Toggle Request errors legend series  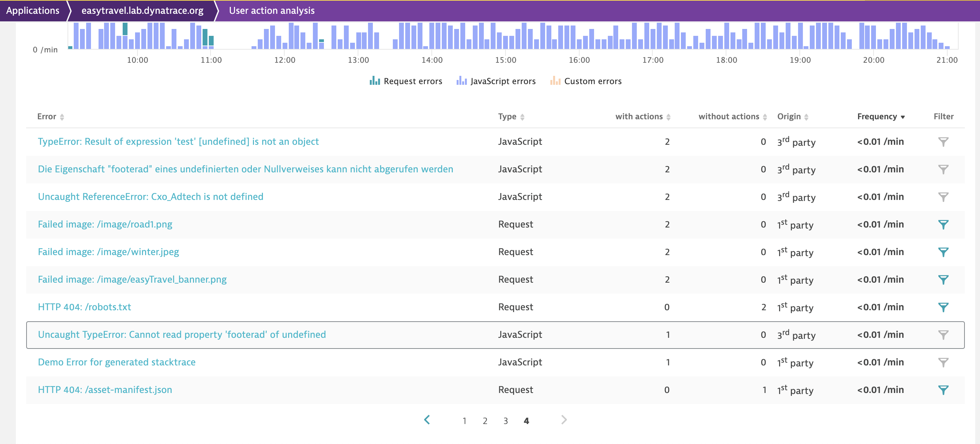click(x=406, y=81)
